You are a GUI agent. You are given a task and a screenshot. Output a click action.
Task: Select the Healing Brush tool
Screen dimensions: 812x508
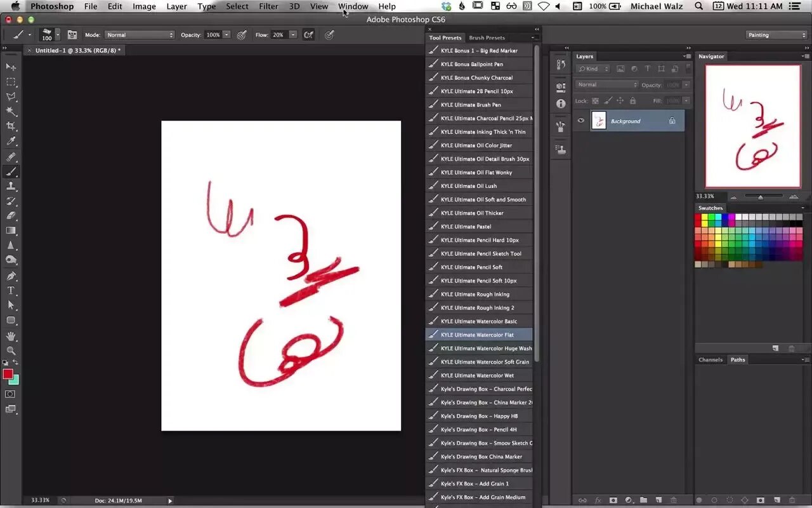coord(11,157)
